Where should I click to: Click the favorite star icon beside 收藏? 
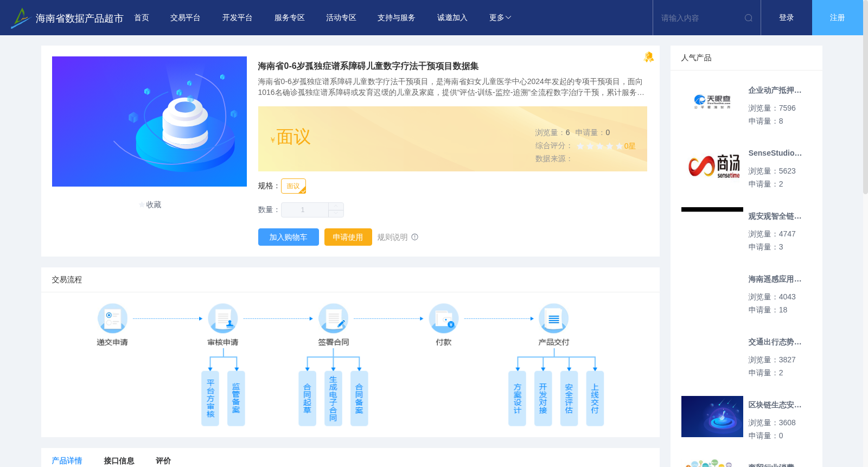[142, 204]
